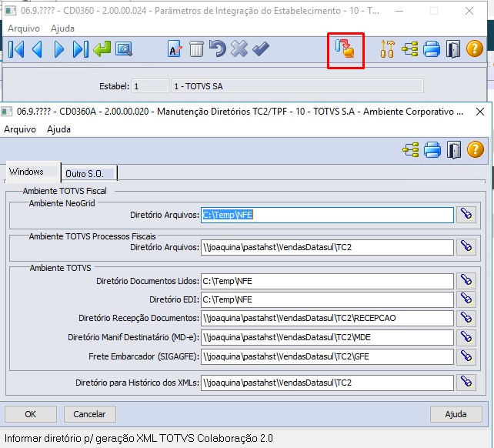
Task: Click the Cancelar button
Action: point(89,414)
